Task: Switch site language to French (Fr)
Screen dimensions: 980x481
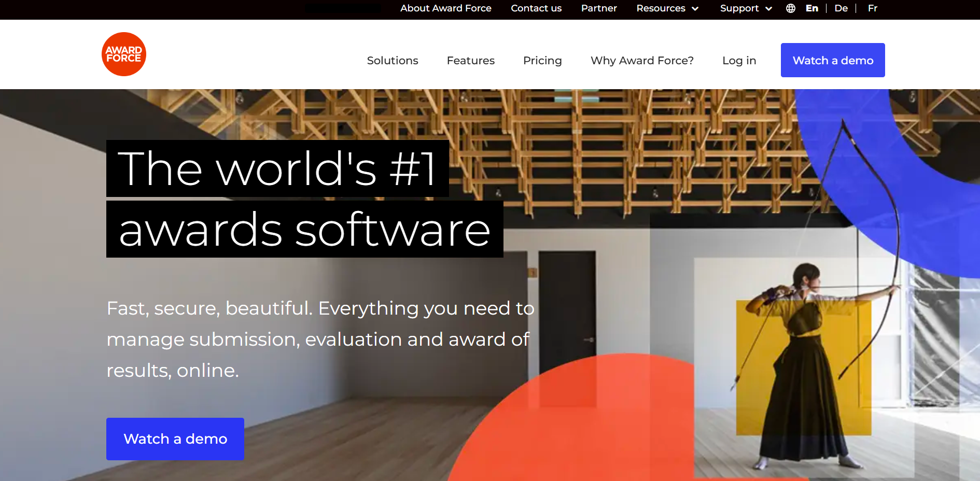Action: (x=872, y=8)
